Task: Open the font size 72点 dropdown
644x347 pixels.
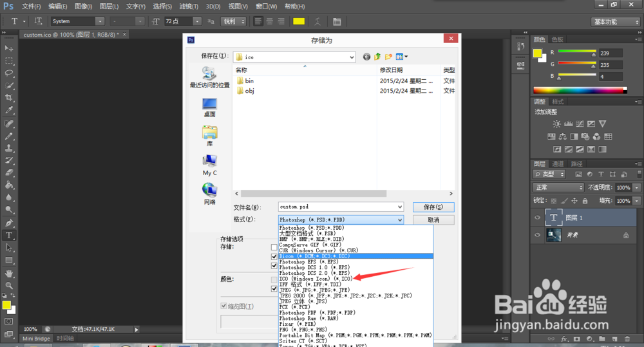Action: click(x=197, y=21)
